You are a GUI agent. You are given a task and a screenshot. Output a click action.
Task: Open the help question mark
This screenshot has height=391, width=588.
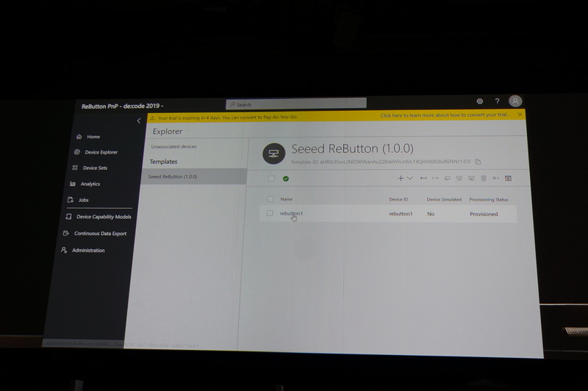coord(498,101)
